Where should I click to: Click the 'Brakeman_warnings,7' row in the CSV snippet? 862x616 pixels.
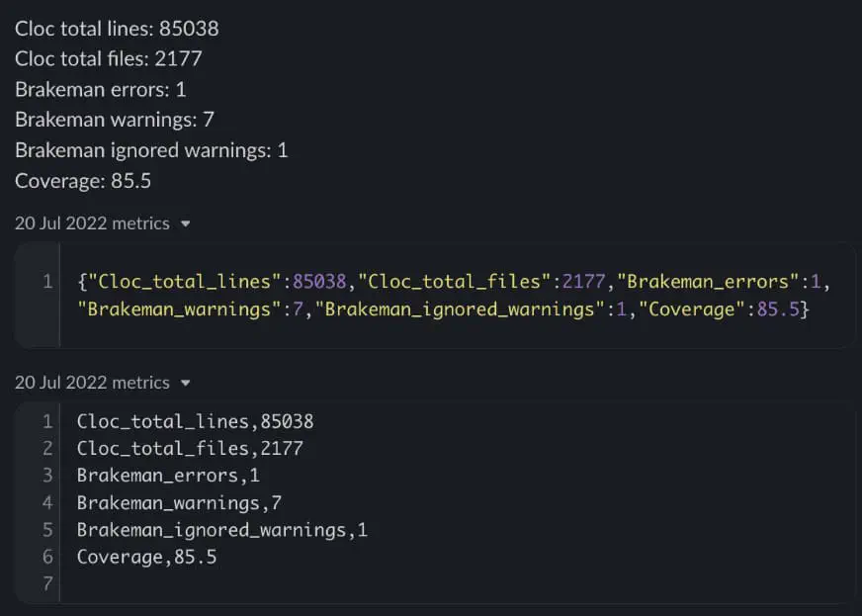179,503
